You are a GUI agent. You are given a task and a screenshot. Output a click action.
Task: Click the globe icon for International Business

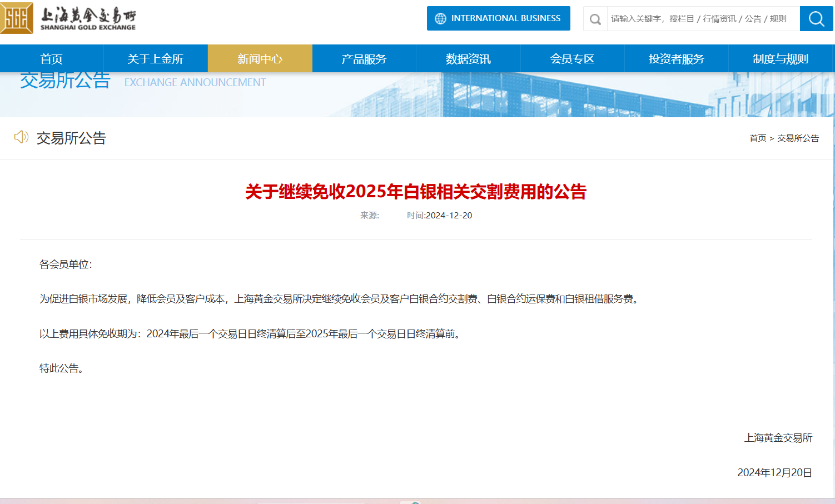(x=440, y=18)
